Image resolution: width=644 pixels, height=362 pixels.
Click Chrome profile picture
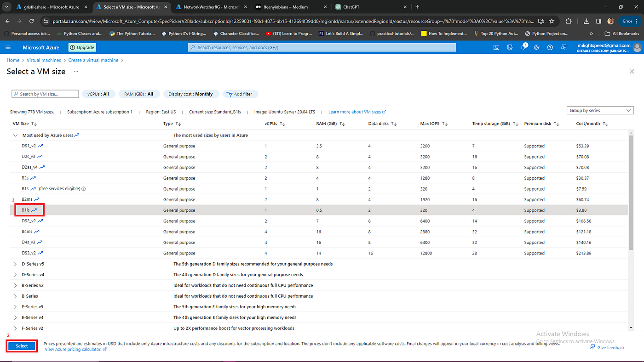click(x=610, y=21)
